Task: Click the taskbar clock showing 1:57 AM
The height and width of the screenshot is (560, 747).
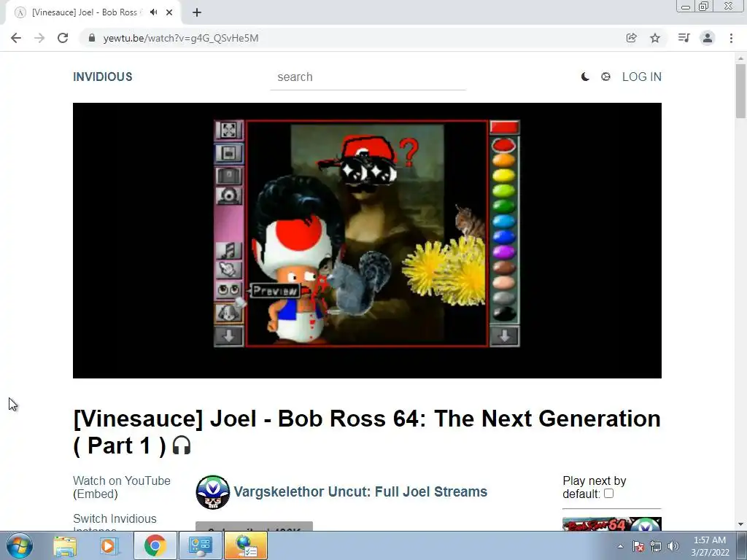Action: [x=710, y=546]
